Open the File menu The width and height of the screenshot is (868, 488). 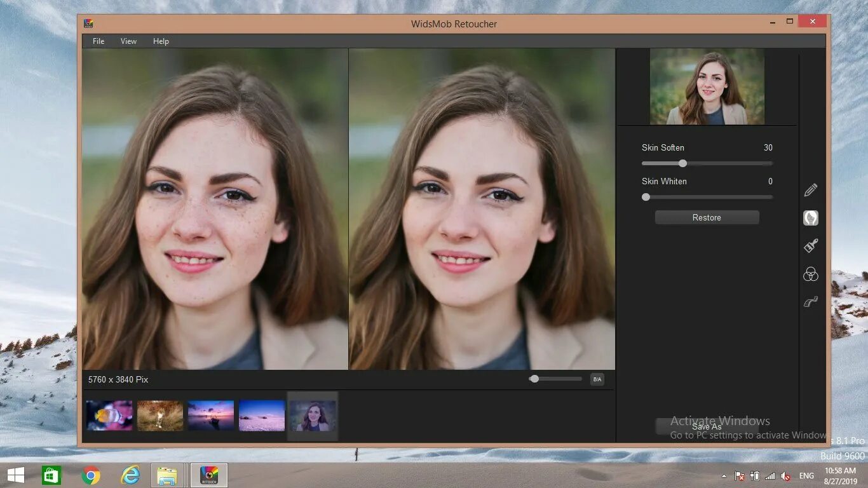pyautogui.click(x=98, y=41)
